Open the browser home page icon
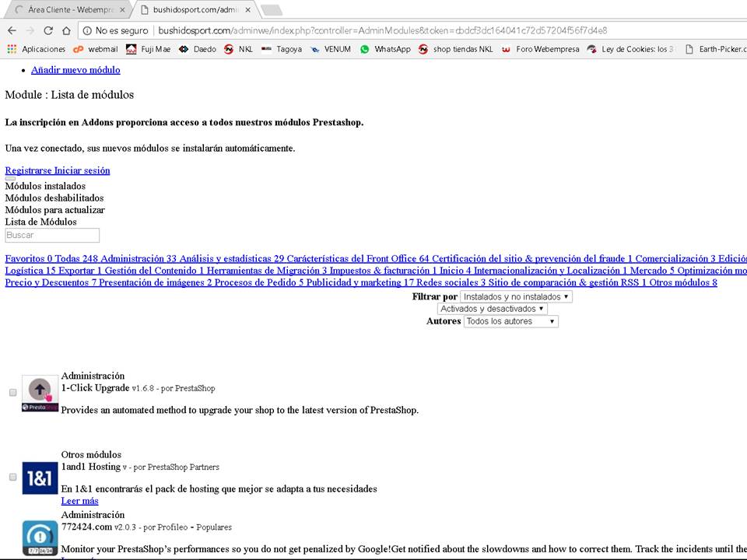Viewport: 747px width, 560px height. [x=66, y=30]
